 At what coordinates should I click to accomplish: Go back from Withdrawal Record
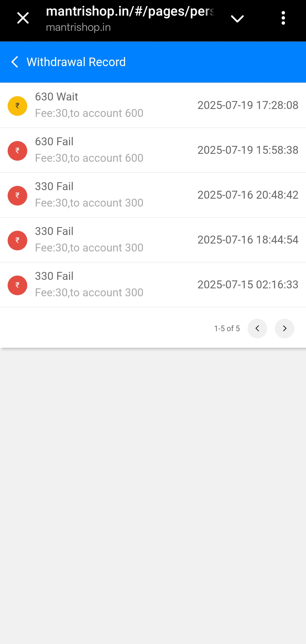click(x=15, y=62)
